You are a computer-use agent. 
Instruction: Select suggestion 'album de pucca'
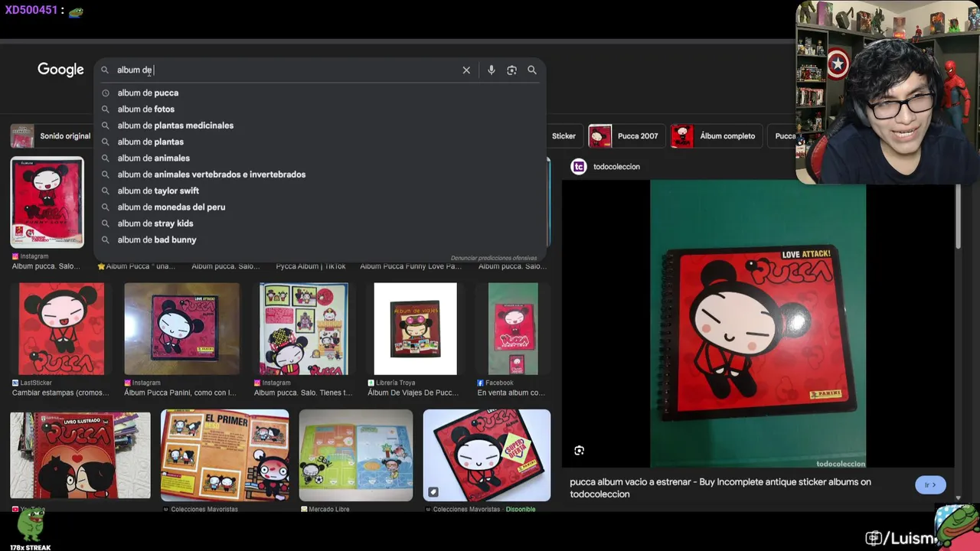click(320, 93)
